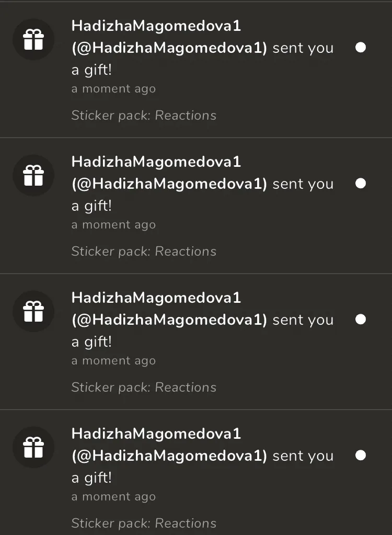Open the Sticker pack: Reactions gift in the first notification
This screenshot has height=535, width=392.
click(144, 116)
